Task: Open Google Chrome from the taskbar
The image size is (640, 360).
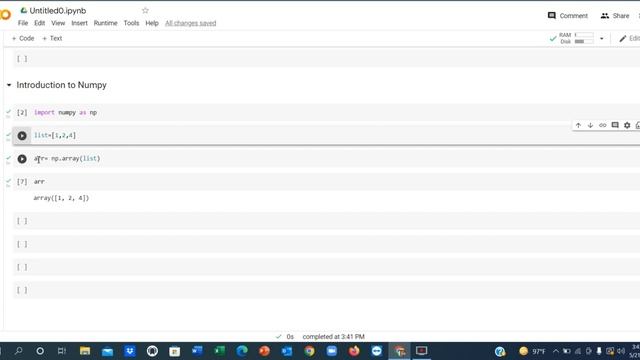Action: pyautogui.click(x=309, y=351)
